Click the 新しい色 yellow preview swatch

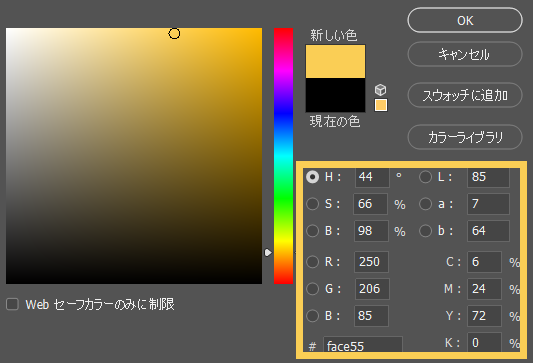(x=336, y=61)
